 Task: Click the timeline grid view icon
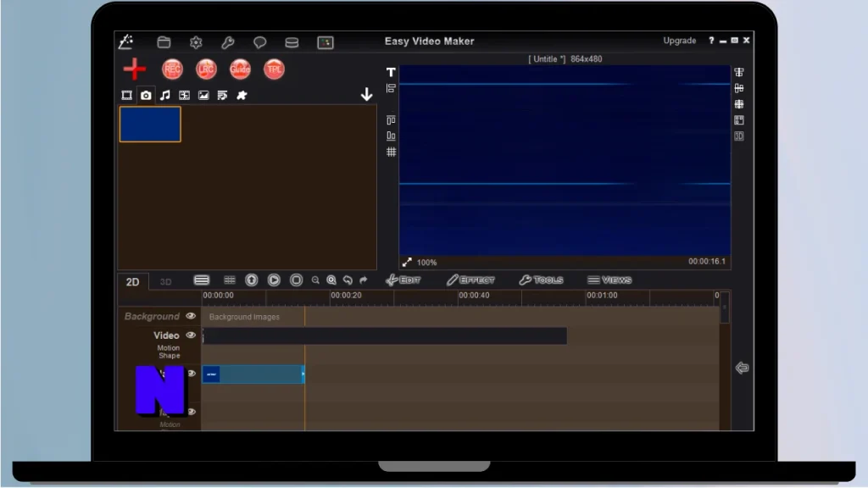click(229, 280)
